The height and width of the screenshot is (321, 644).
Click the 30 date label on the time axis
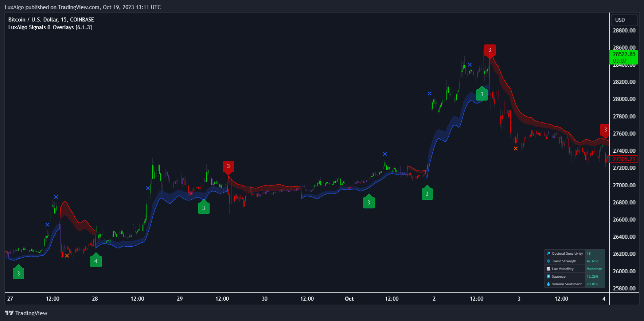click(x=265, y=299)
